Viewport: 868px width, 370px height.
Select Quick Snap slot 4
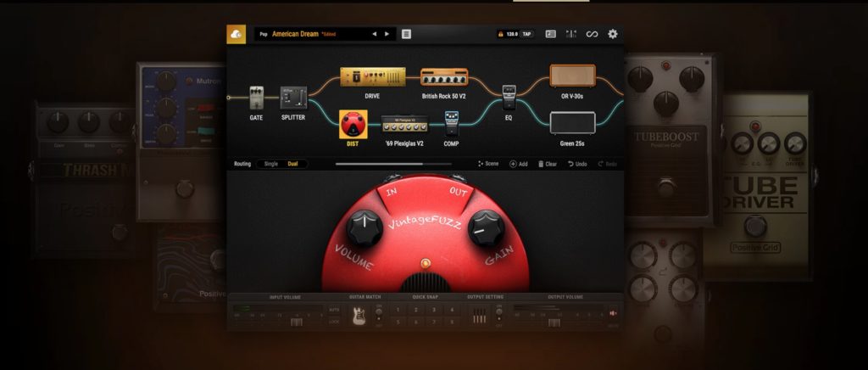[452, 310]
